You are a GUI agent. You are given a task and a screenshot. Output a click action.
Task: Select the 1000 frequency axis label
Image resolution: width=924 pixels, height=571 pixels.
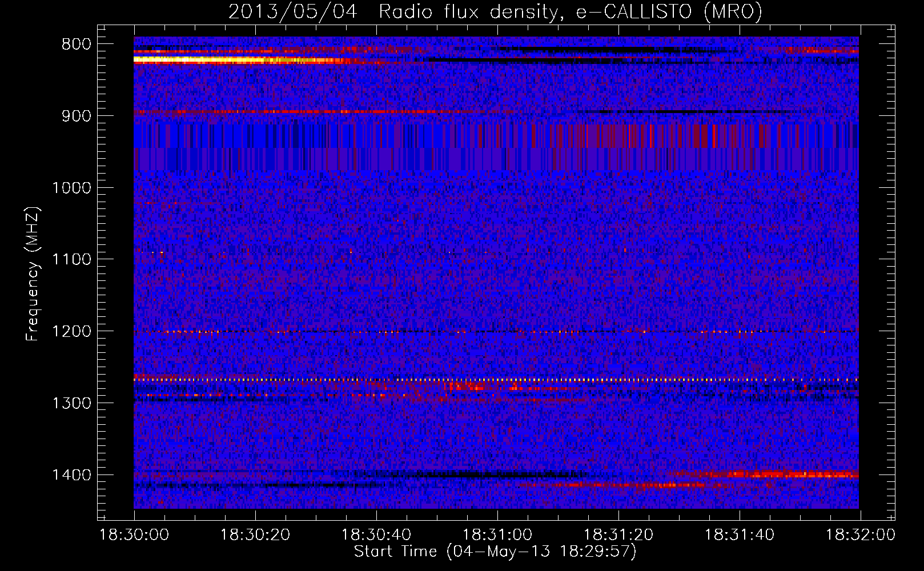71,188
